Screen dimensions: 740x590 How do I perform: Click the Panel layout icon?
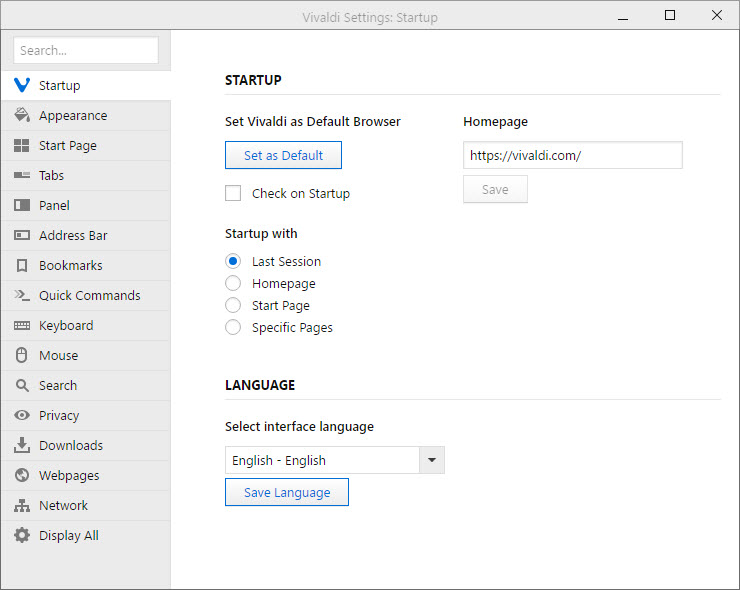pos(22,205)
